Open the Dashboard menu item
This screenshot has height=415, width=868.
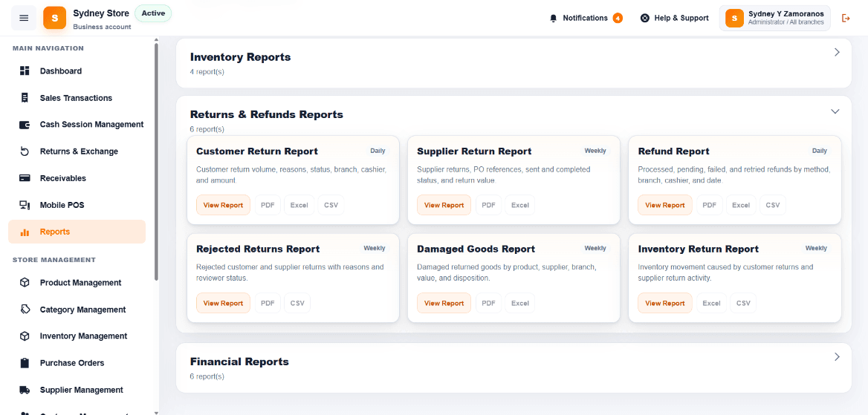(x=77, y=71)
